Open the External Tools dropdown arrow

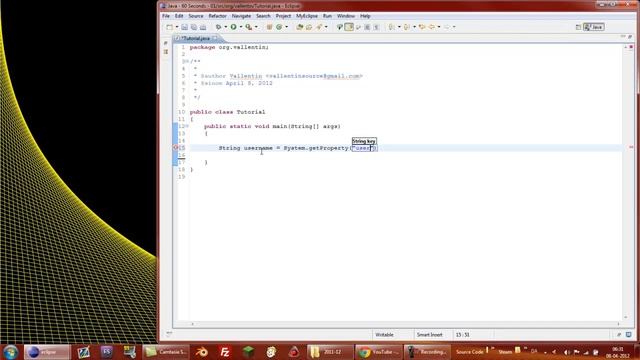256,27
